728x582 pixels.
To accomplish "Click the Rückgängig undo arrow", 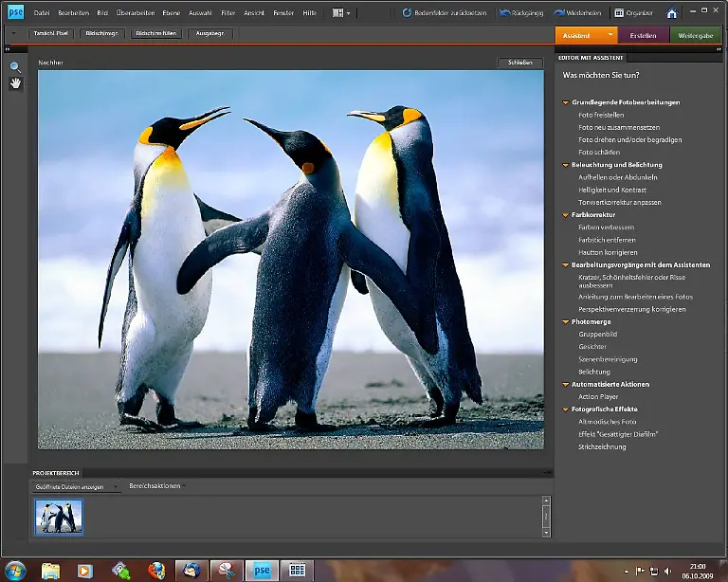I will click(x=505, y=13).
